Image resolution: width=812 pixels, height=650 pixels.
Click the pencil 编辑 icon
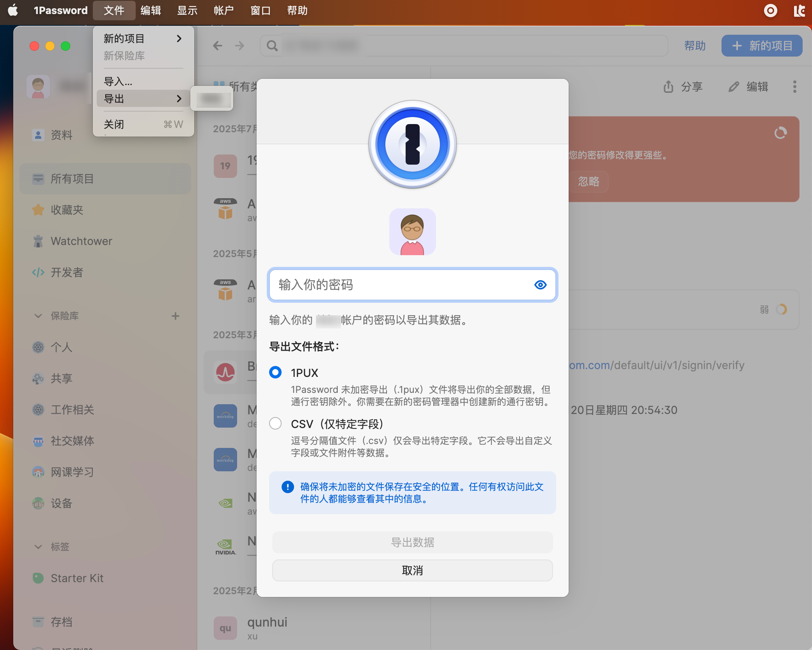(734, 87)
